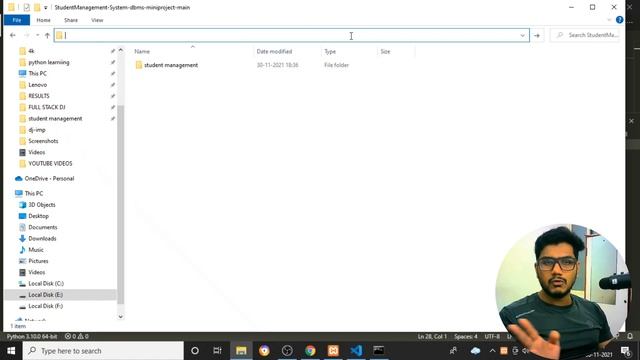
Task: Open Music in sidebar
Action: coord(36,250)
